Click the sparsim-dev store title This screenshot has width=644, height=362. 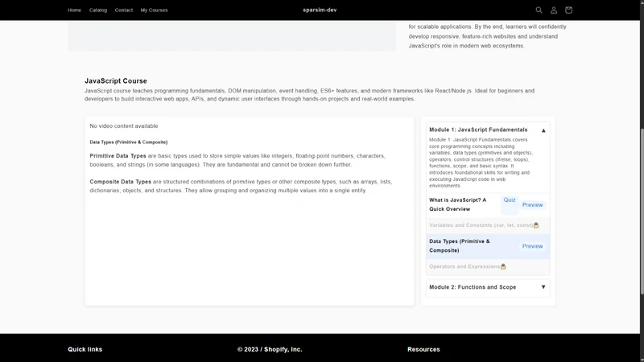(320, 10)
